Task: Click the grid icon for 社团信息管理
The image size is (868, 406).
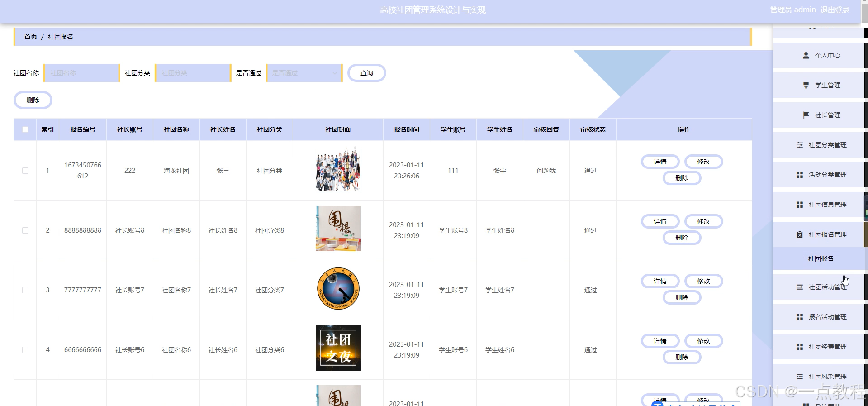Action: click(x=799, y=205)
